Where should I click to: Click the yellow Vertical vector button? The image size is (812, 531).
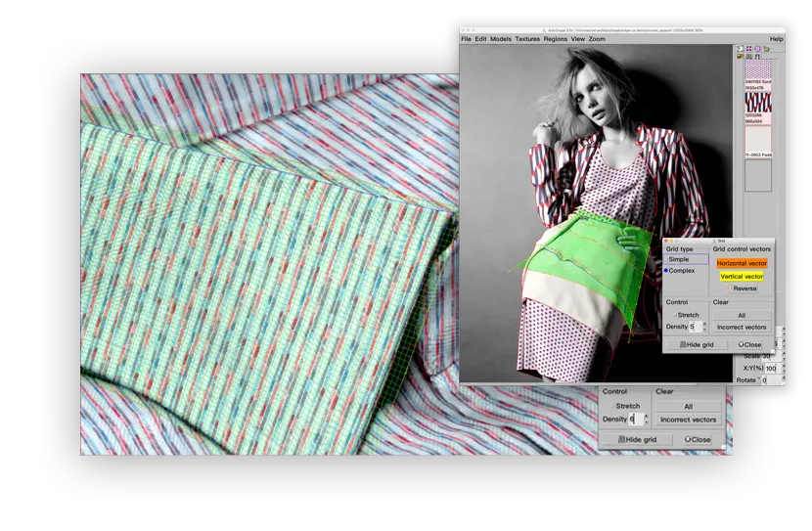click(742, 277)
